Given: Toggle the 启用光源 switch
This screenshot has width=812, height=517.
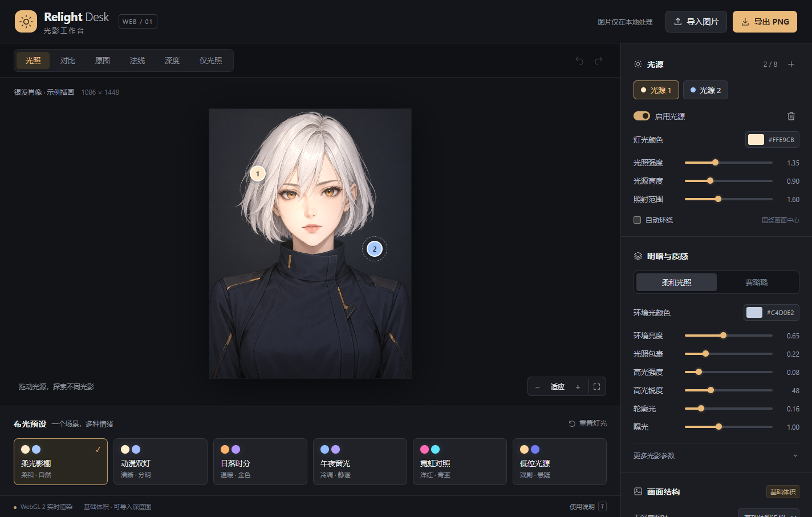Looking at the screenshot, I should [x=642, y=116].
